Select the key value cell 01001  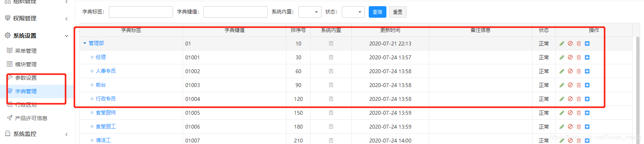click(x=193, y=57)
